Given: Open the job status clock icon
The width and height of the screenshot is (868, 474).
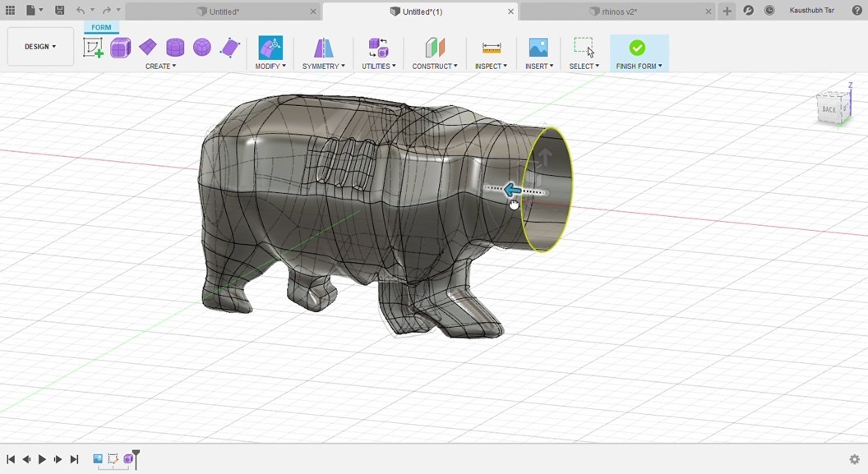Looking at the screenshot, I should 769,11.
